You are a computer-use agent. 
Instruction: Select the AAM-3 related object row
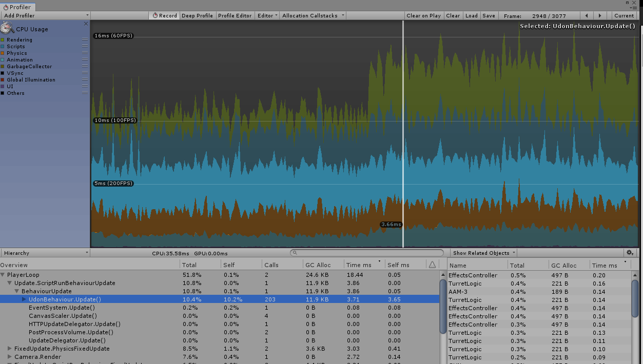(539, 292)
